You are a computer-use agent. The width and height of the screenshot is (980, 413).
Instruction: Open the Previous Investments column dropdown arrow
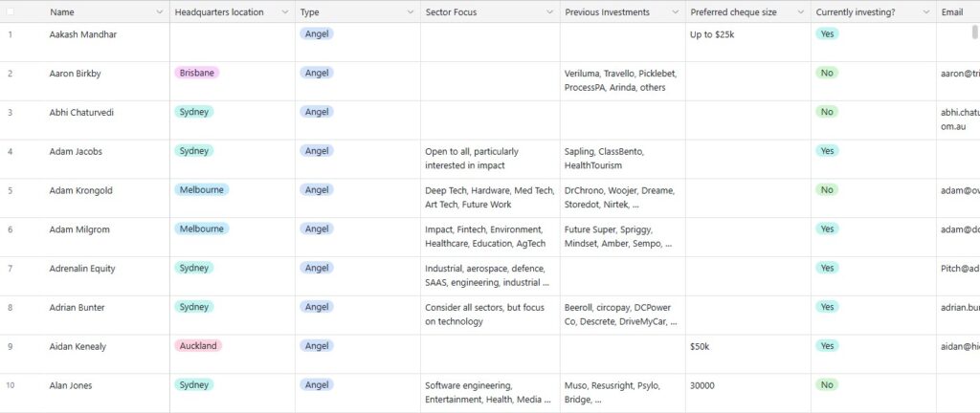click(676, 12)
